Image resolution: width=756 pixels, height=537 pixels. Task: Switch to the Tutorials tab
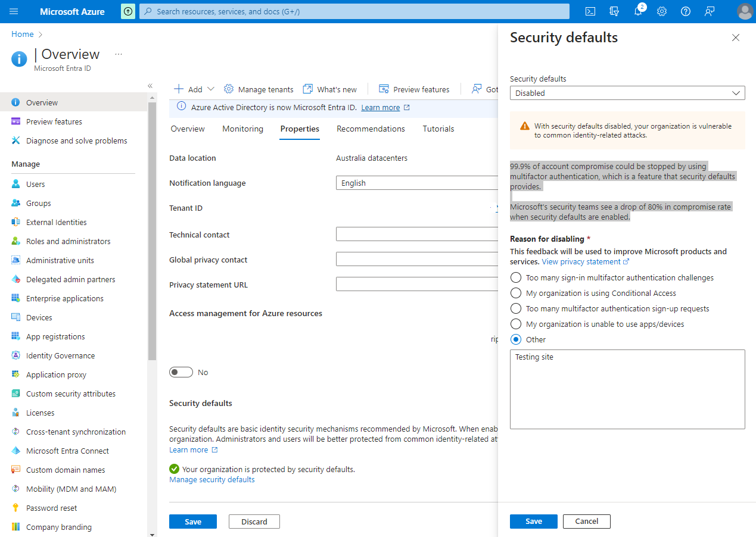[438, 129]
